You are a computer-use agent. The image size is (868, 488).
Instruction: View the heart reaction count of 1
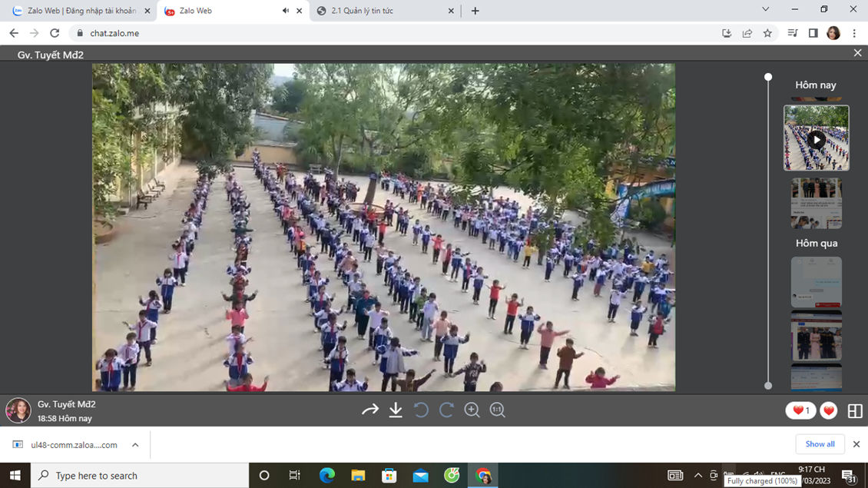coord(800,411)
